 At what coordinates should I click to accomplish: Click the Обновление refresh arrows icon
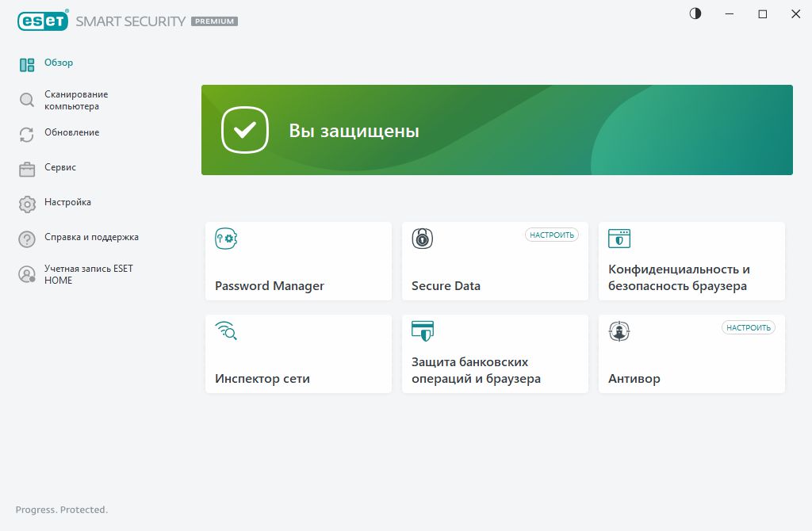point(27,135)
